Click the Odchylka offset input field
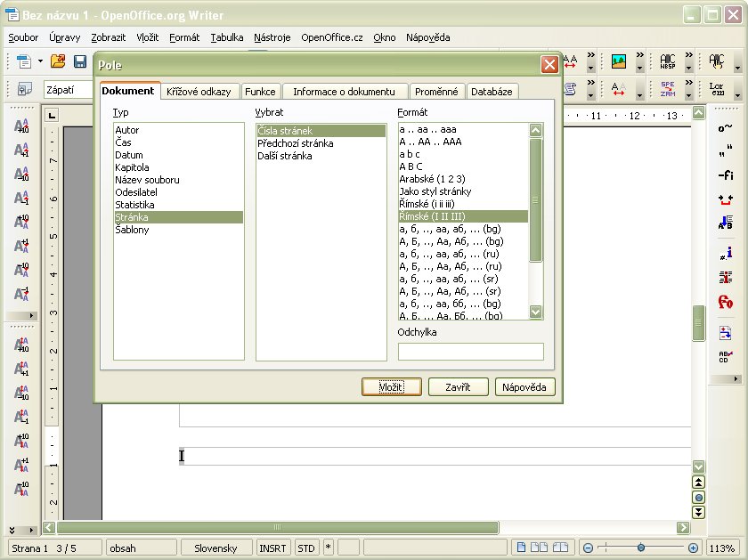 pos(471,352)
